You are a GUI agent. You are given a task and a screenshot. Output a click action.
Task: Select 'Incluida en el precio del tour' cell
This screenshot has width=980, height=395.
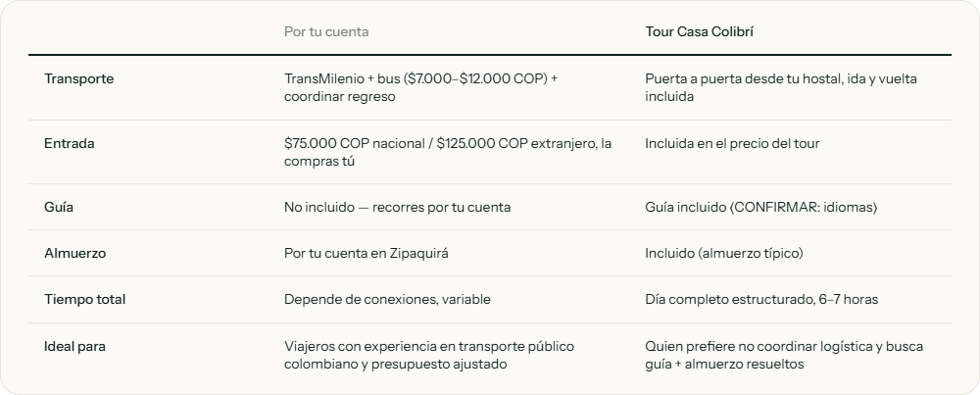tap(732, 143)
